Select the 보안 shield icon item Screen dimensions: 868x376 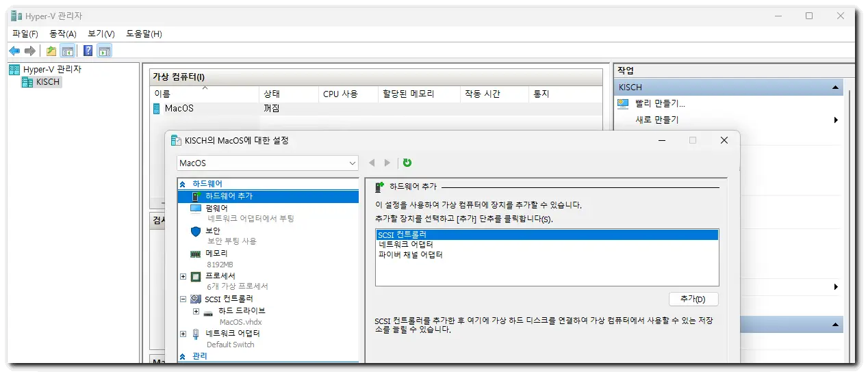point(196,231)
